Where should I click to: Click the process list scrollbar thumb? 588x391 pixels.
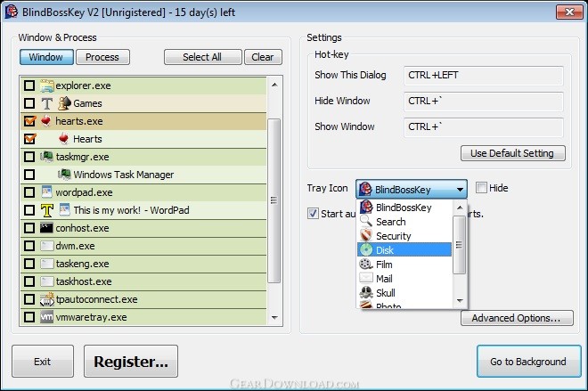pos(274,200)
